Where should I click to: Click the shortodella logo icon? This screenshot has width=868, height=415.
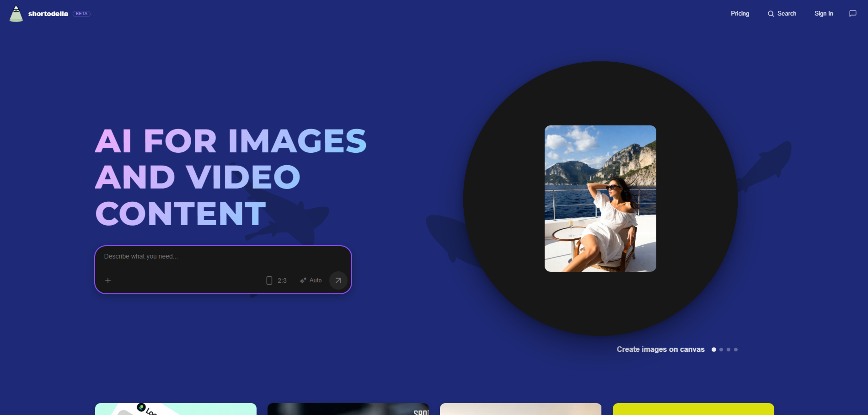pos(16,14)
